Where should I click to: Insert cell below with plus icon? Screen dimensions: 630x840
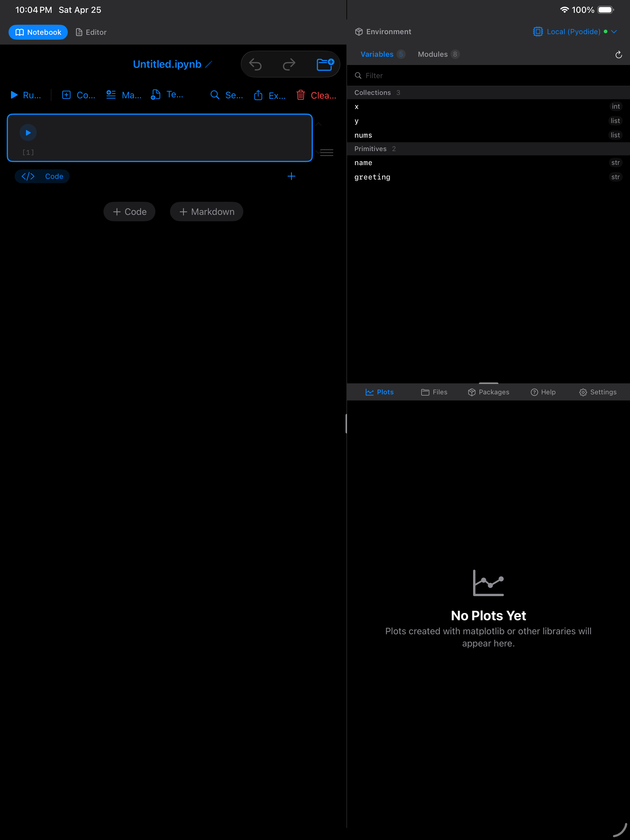[x=291, y=176]
